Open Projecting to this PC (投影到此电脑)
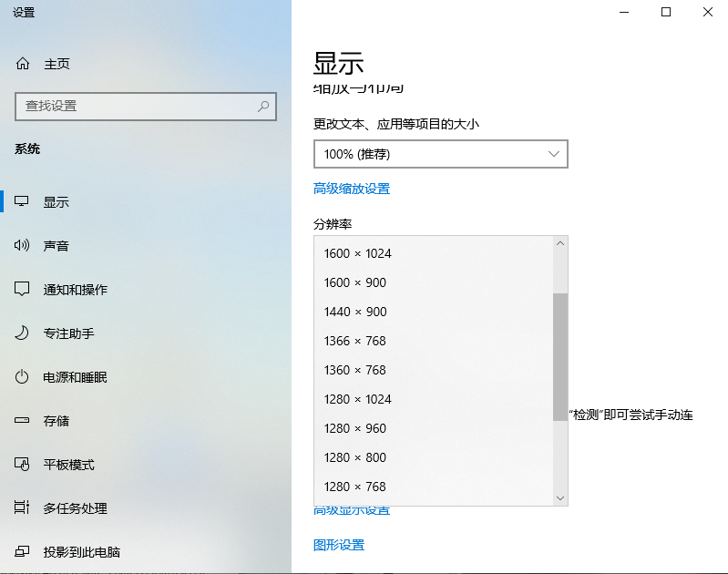728x574 pixels. (x=82, y=552)
